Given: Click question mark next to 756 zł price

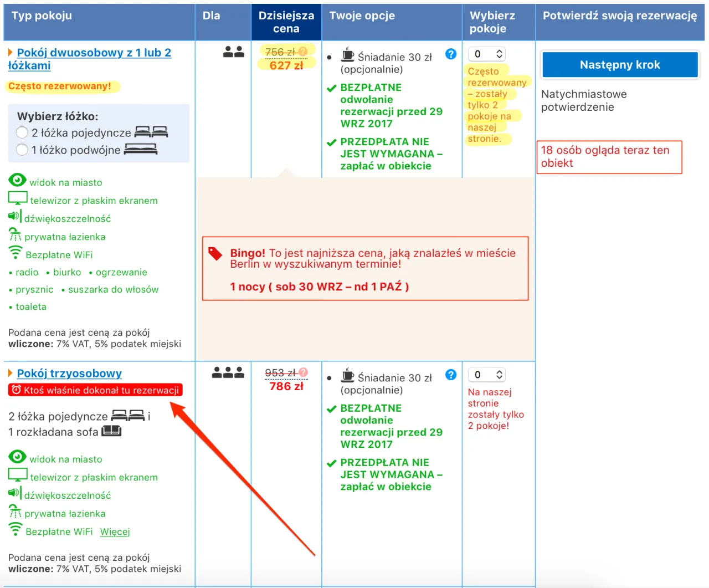Looking at the screenshot, I should (x=303, y=52).
